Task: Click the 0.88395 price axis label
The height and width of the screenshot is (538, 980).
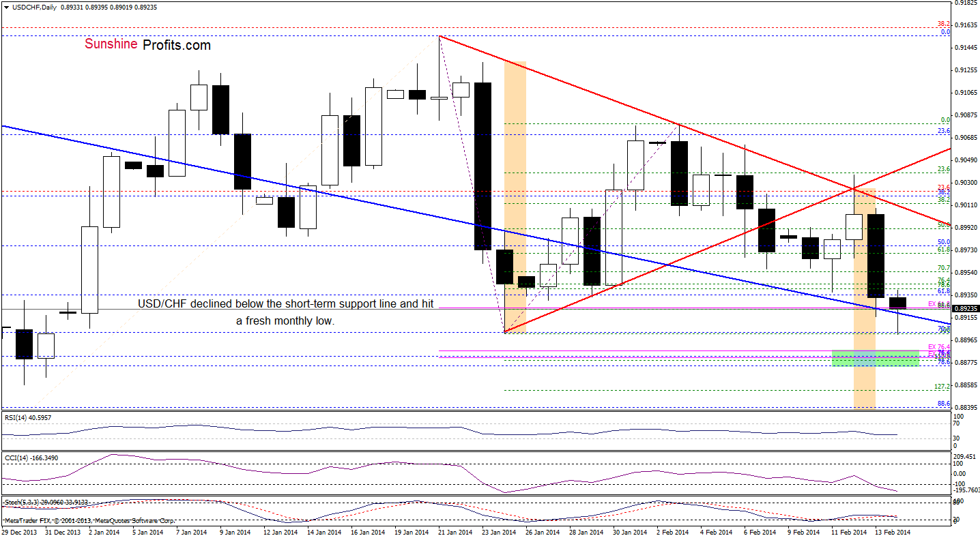Action: point(967,408)
